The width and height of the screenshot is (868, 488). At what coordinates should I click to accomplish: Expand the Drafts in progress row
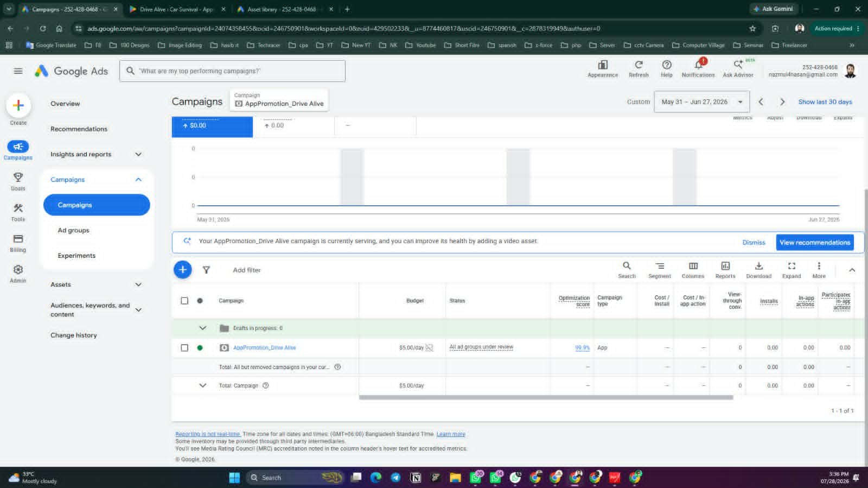202,328
